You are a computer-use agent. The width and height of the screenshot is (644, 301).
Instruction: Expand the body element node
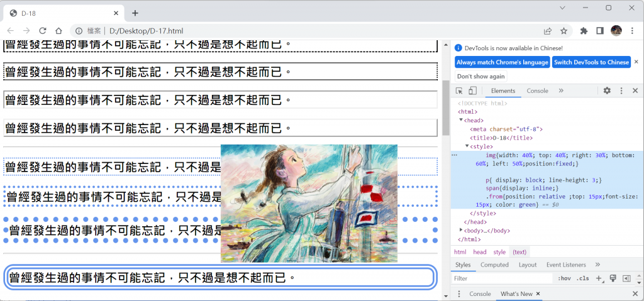point(461,229)
